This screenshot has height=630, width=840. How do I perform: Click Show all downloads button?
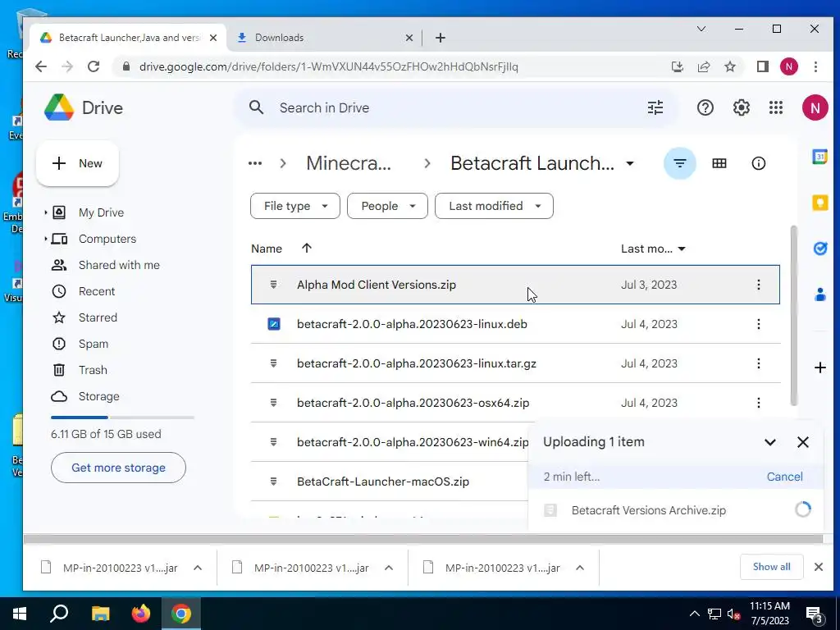[x=771, y=567]
